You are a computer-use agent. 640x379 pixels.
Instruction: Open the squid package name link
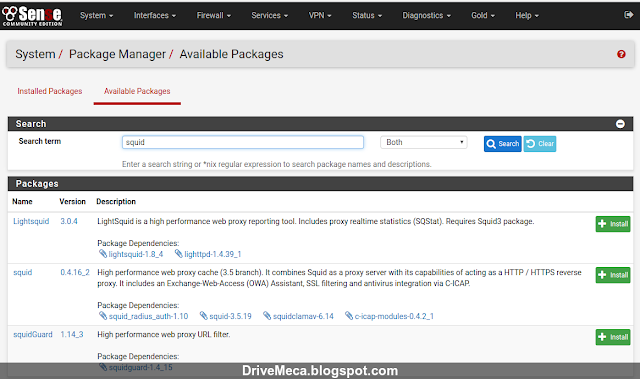(x=22, y=272)
